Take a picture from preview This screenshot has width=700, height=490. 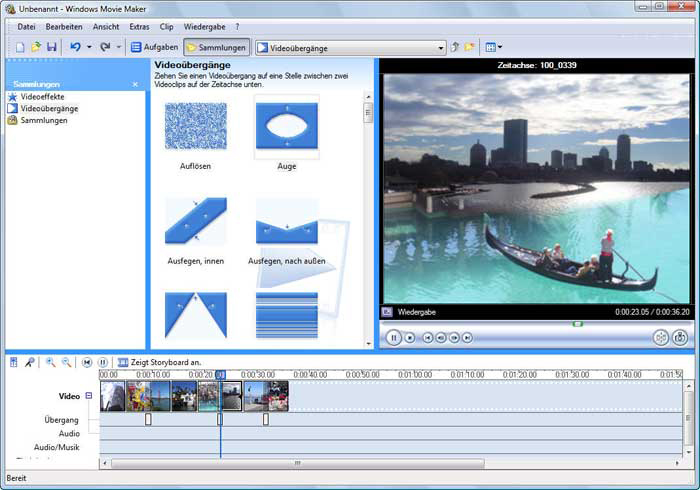coord(680,338)
